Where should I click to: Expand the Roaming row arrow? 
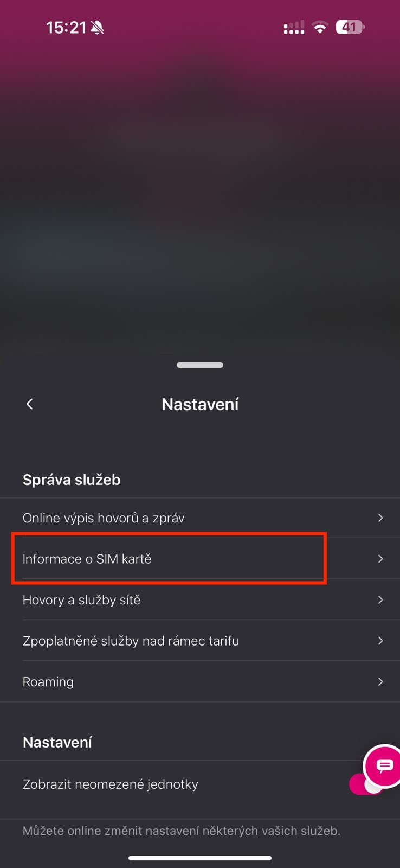380,682
